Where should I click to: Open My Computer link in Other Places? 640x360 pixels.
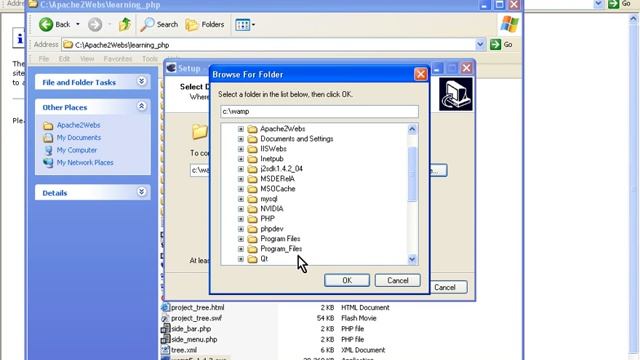77,150
